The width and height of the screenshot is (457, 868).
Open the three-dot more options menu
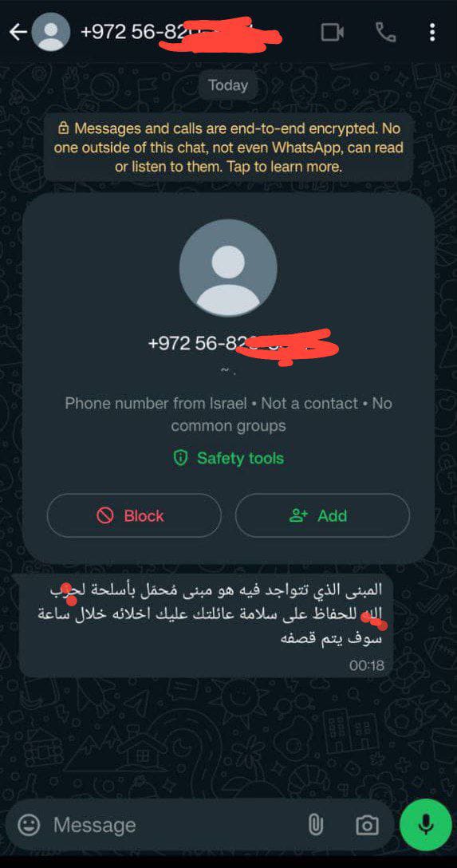pos(432,32)
